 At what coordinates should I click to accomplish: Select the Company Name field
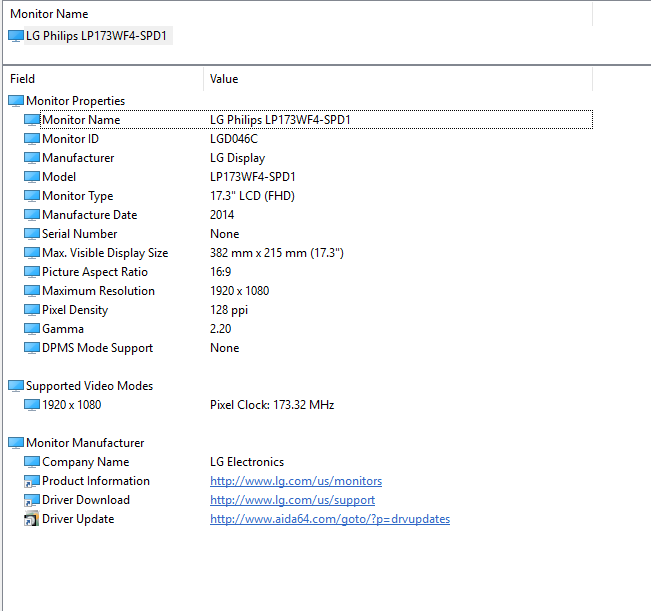pyautogui.click(x=86, y=462)
